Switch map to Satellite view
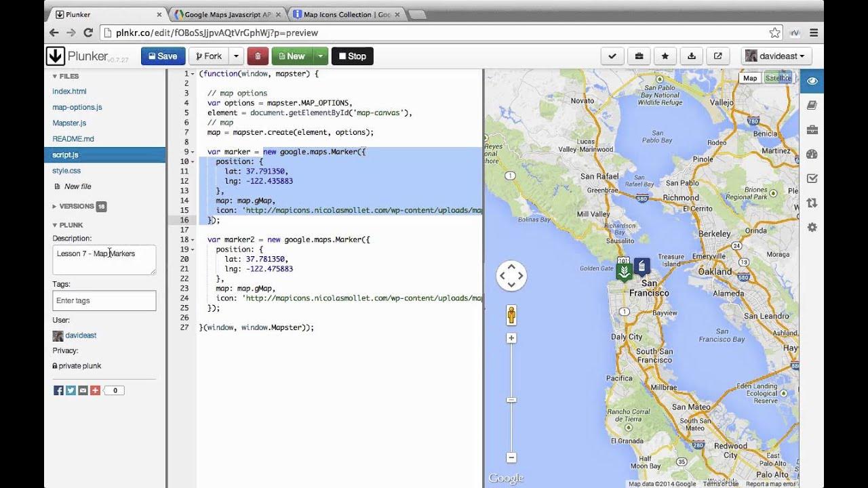 778,78
